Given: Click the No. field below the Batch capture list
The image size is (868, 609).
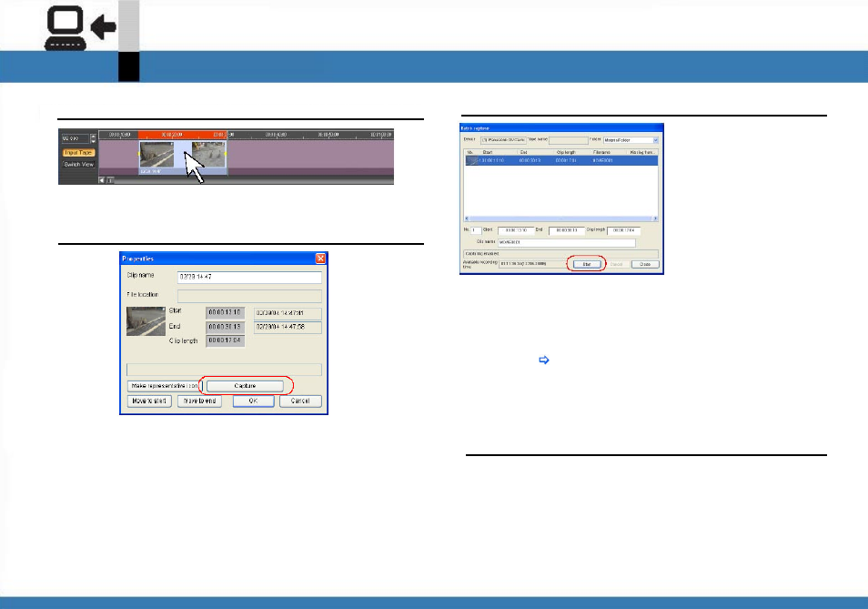Looking at the screenshot, I should click(476, 230).
